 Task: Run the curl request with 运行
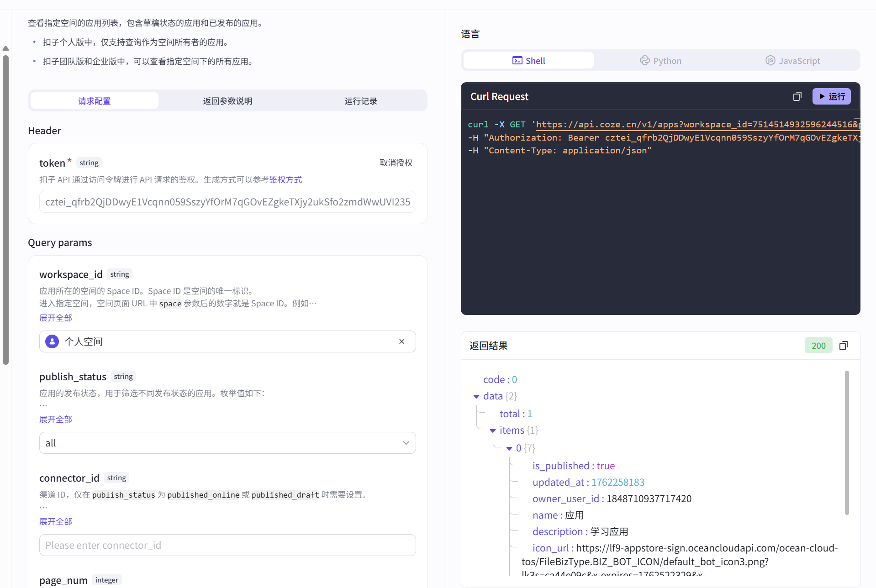pos(831,96)
